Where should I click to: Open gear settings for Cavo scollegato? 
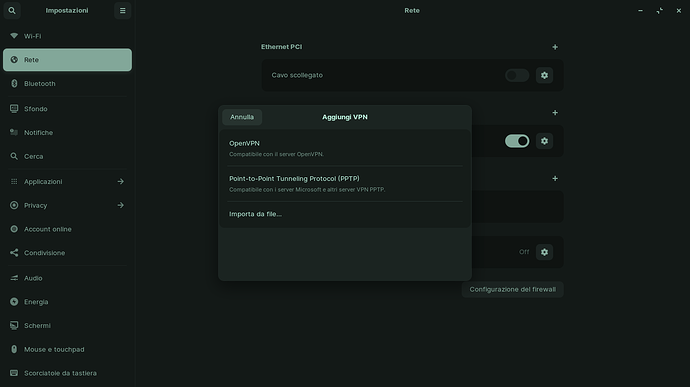pos(544,75)
